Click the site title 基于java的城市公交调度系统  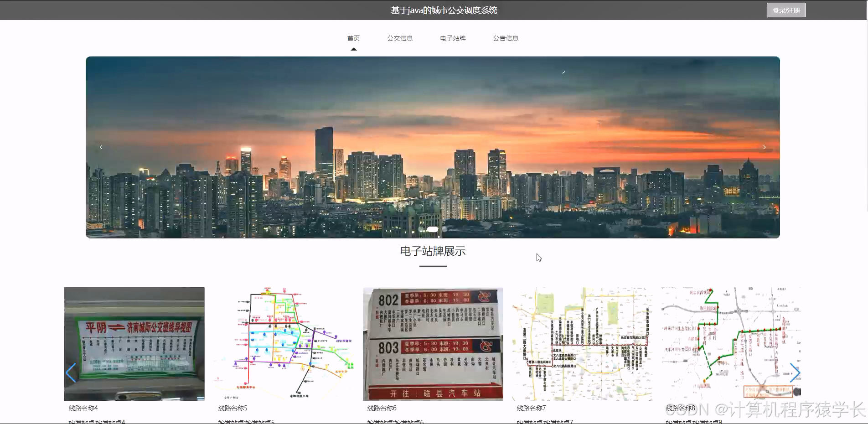(444, 10)
